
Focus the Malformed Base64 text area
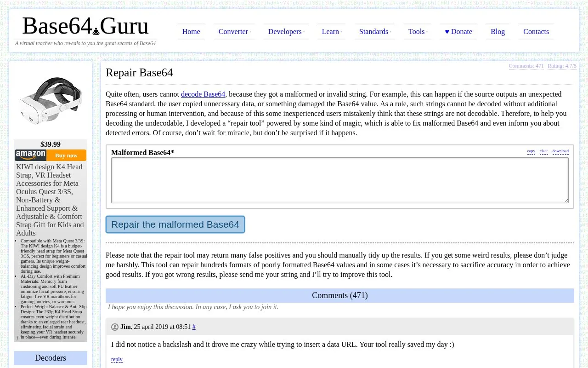pos(340,180)
